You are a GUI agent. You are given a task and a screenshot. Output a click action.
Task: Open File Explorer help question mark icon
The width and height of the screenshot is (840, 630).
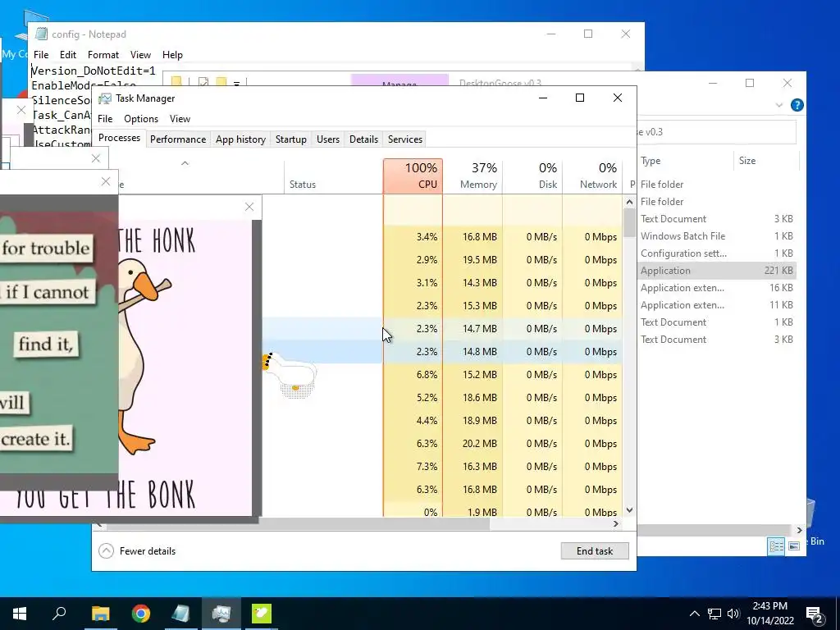[x=797, y=105]
